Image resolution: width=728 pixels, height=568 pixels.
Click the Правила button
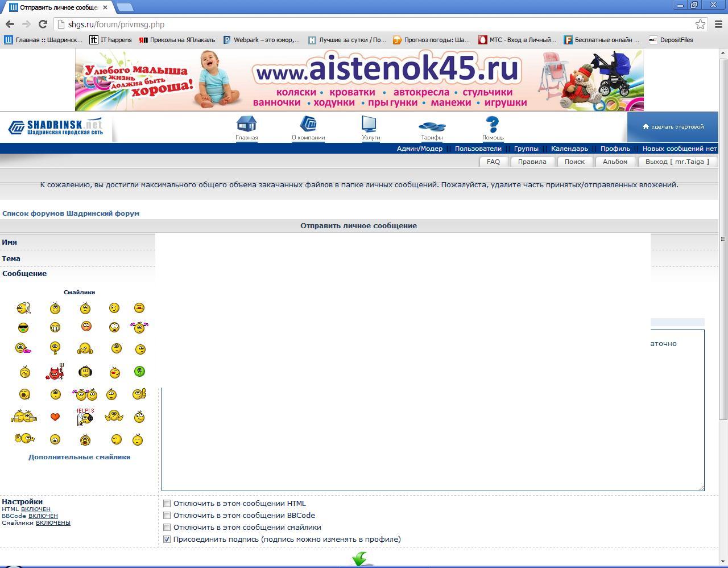tap(532, 162)
